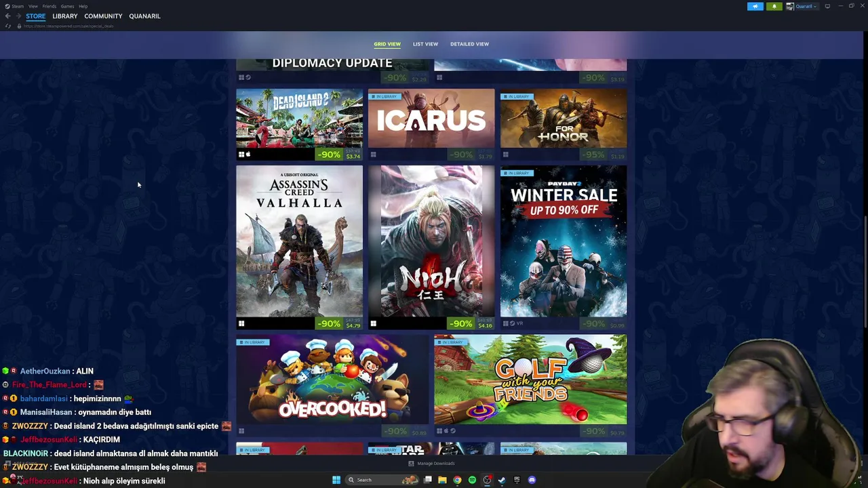Open the Quanaril account dropdown

806,6
